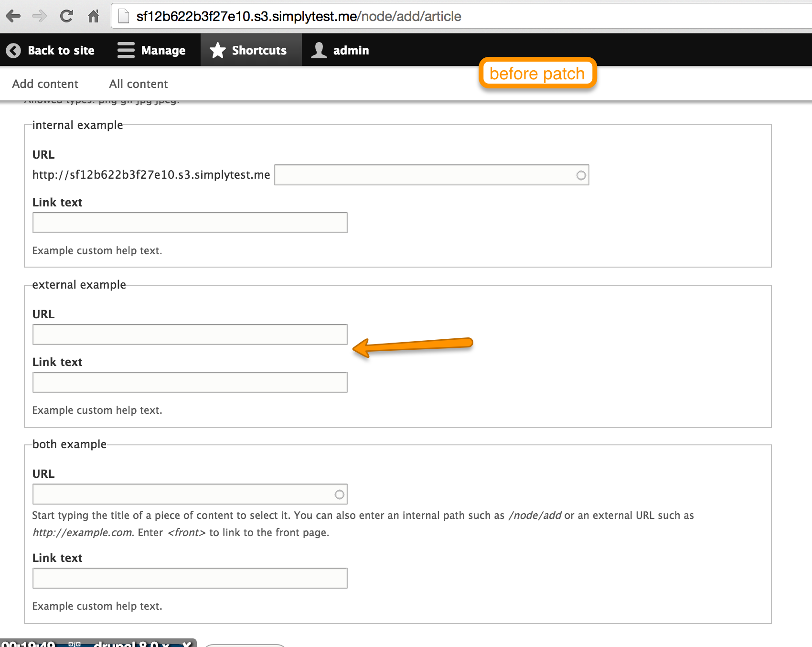Click the browser address bar URL

coord(299,16)
